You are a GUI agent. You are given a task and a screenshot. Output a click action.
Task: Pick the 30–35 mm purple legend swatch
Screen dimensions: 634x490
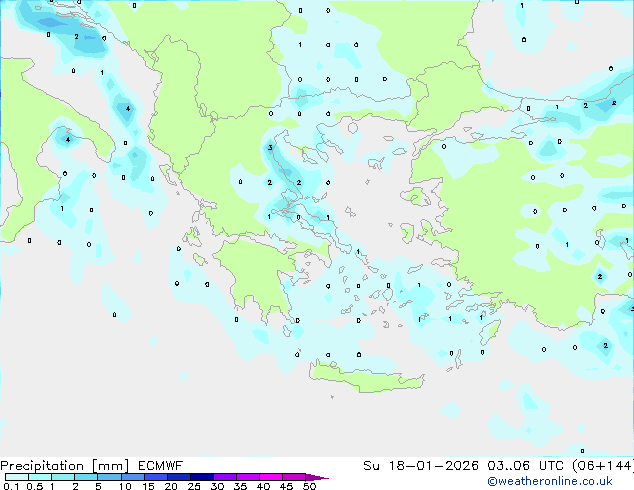225,477
